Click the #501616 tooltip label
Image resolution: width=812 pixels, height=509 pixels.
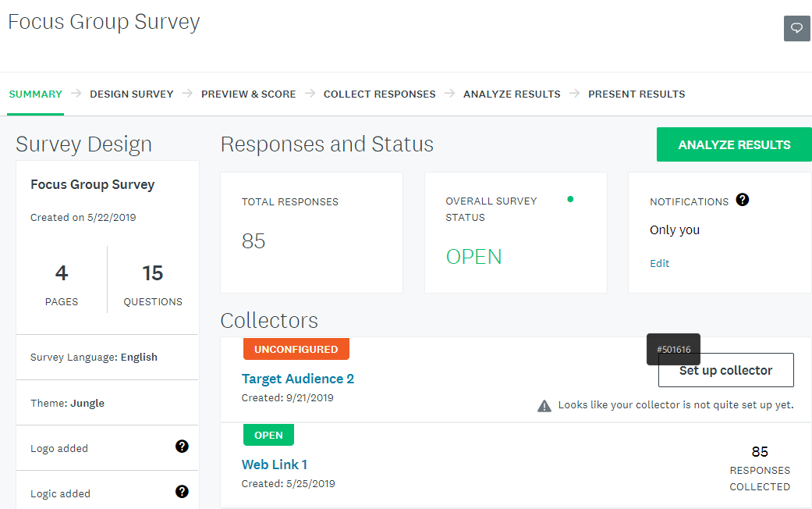[673, 349]
